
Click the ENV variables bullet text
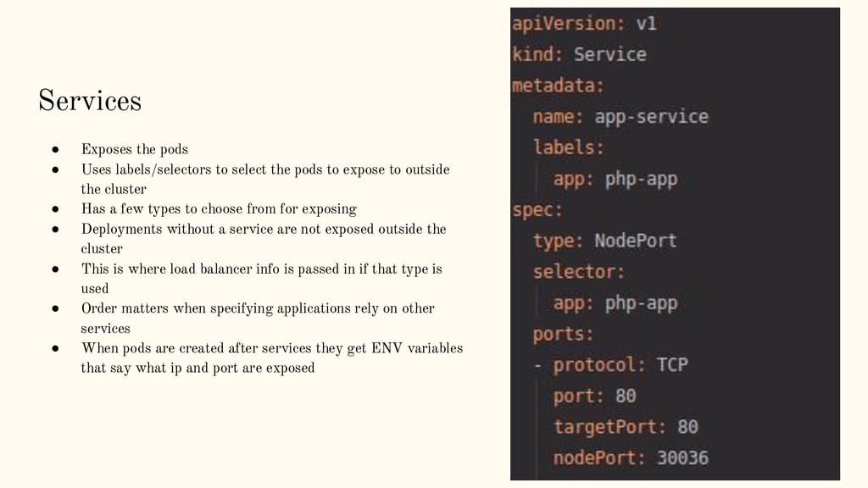pyautogui.click(x=271, y=348)
